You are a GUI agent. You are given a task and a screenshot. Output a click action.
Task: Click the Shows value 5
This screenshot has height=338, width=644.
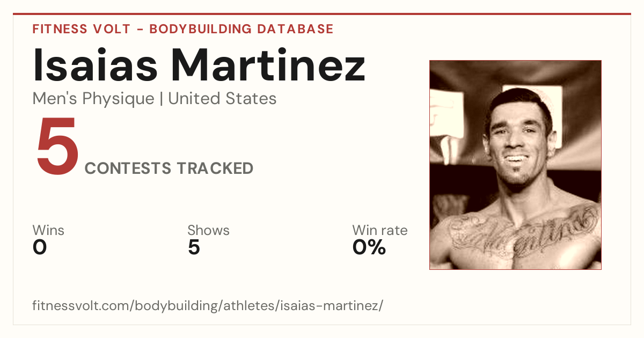(194, 247)
